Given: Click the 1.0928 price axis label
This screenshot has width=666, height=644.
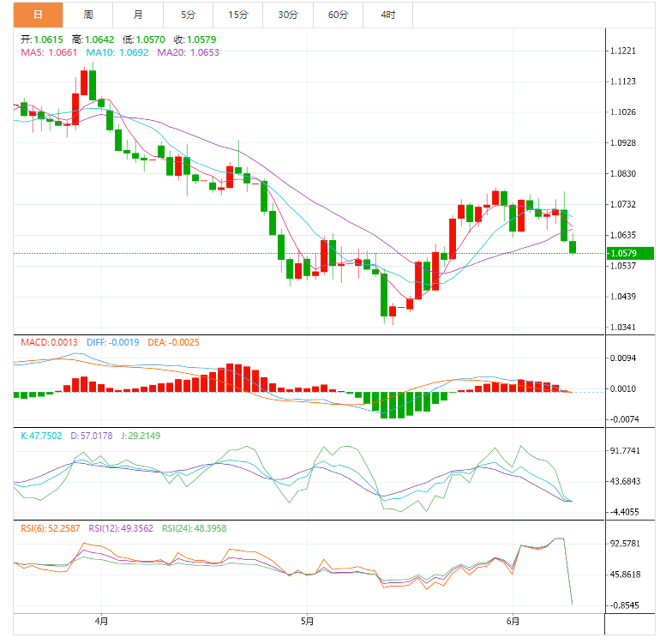Looking at the screenshot, I should coord(623,142).
